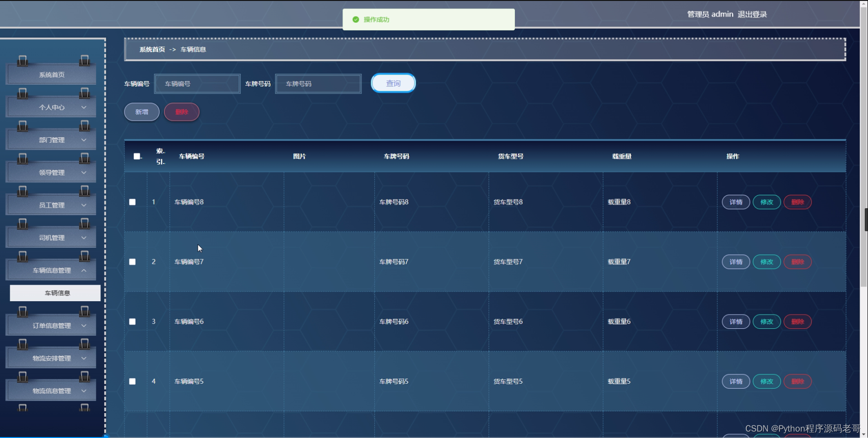The image size is (868, 438).
Task: Expand the 领导管理 menu chevron
Action: 84,172
